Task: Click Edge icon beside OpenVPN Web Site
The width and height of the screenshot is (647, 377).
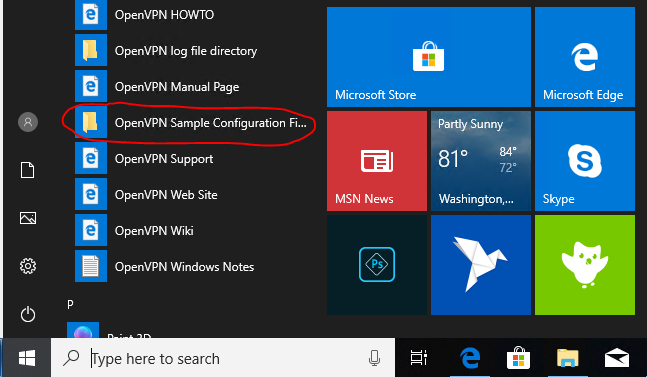Action: (x=91, y=194)
